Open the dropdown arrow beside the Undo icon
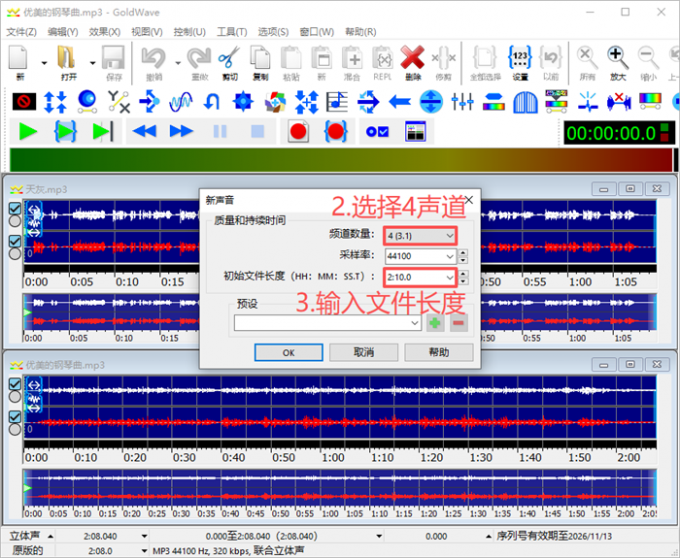 178,63
